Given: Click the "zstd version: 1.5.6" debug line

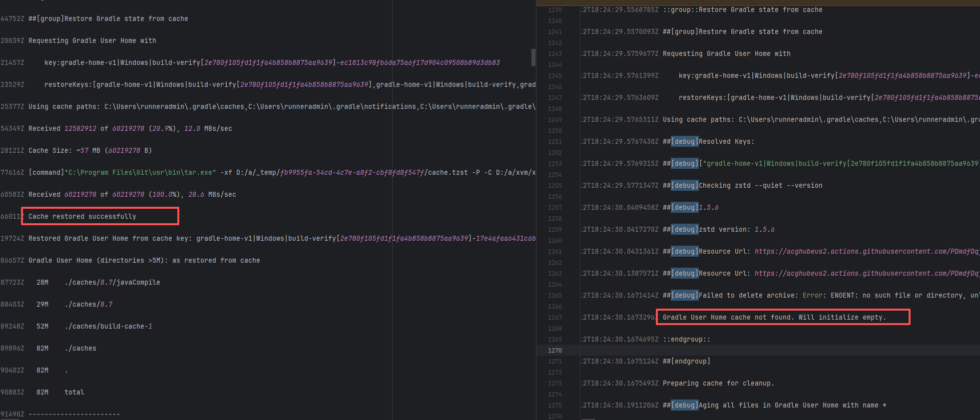Looking at the screenshot, I should [736, 229].
